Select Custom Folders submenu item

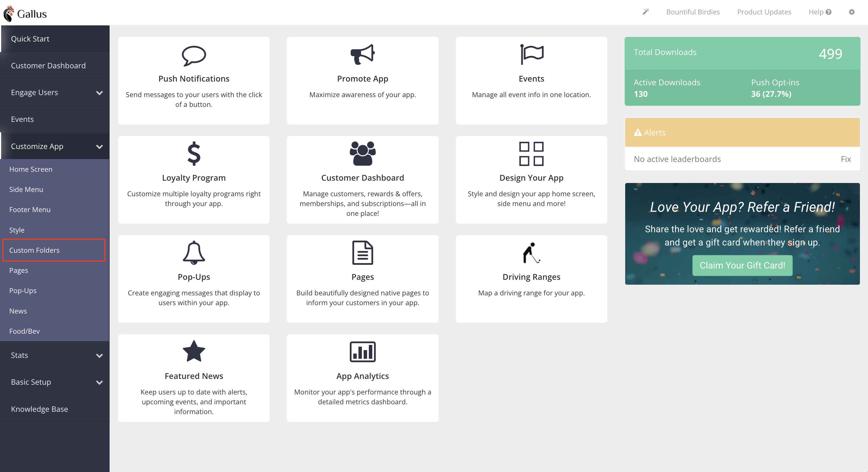pos(54,250)
